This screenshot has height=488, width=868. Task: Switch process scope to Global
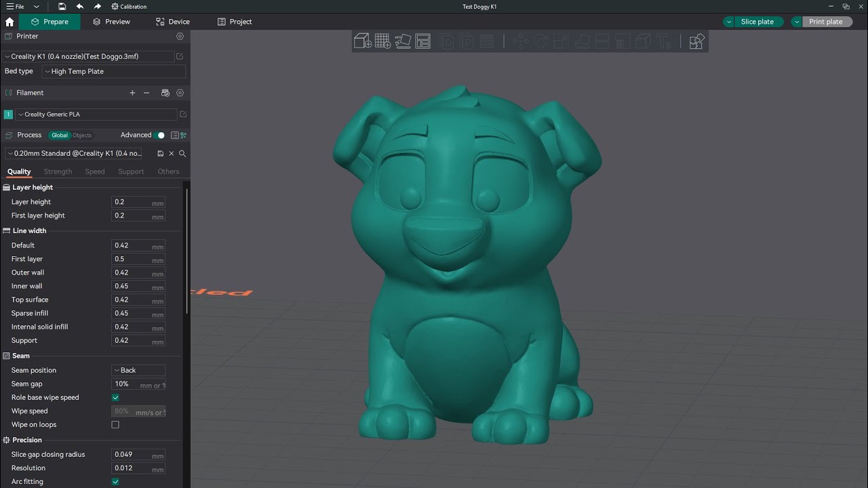coord(60,136)
